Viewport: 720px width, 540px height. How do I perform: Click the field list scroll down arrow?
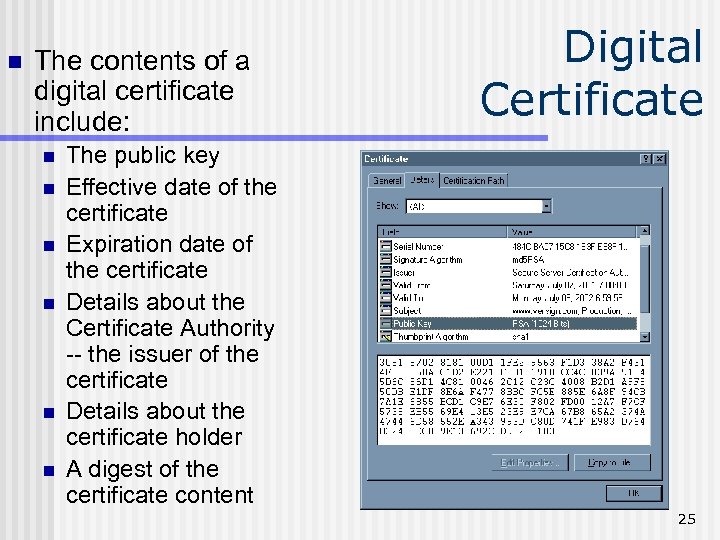coord(645,338)
